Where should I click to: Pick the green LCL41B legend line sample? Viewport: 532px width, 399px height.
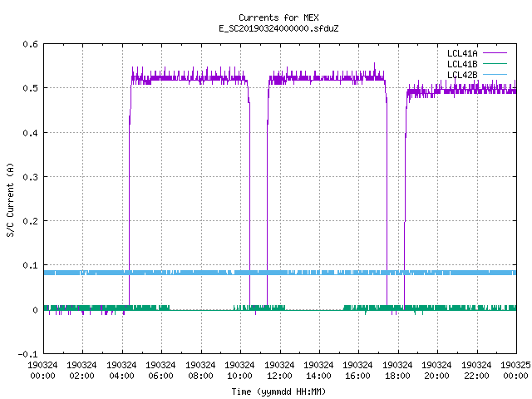click(x=495, y=64)
